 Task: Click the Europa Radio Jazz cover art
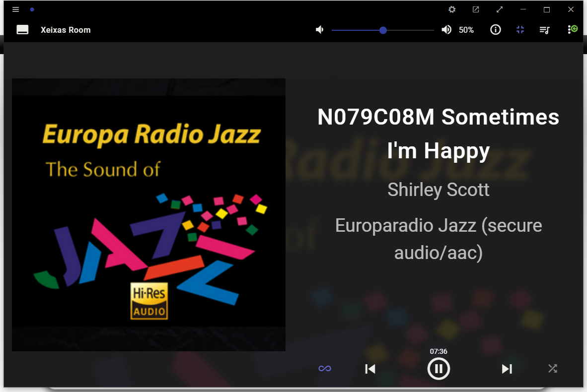pyautogui.click(x=148, y=214)
